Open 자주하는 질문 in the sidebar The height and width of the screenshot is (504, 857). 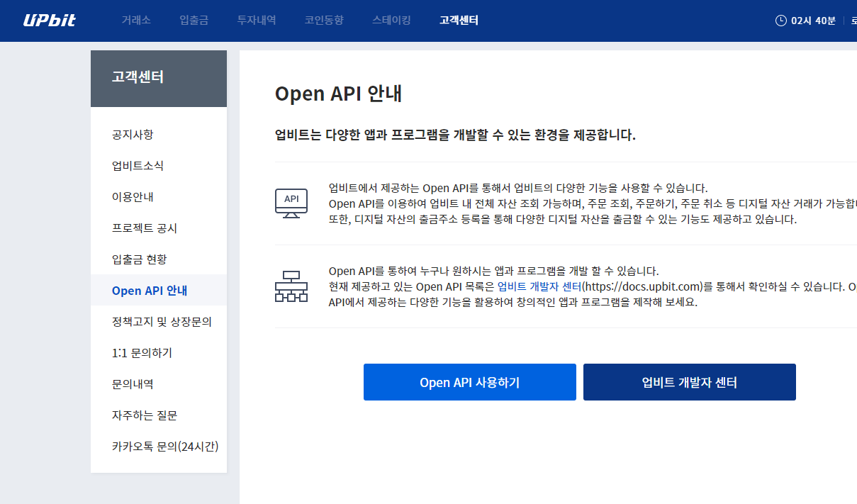coord(159,415)
